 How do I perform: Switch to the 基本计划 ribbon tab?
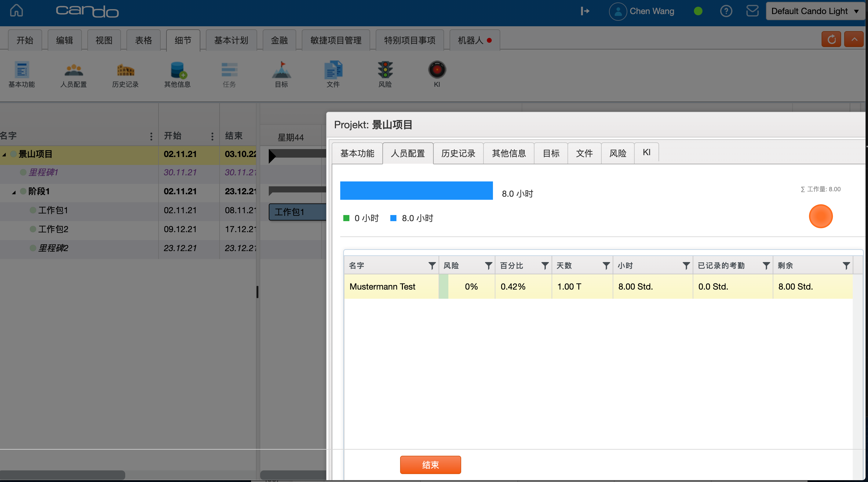pyautogui.click(x=231, y=40)
